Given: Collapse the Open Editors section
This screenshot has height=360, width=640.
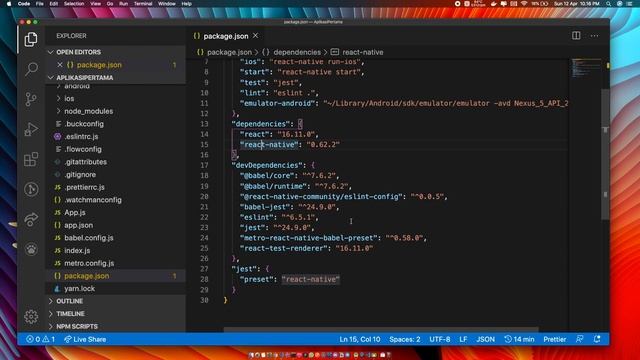Looking at the screenshot, I should tap(78, 52).
